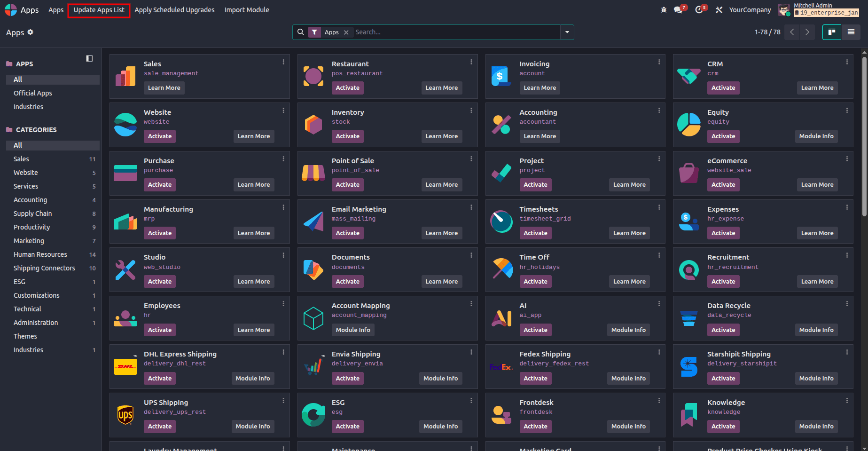868x451 pixels.
Task: Open the main Odoo apps grid icon
Action: coord(10,9)
